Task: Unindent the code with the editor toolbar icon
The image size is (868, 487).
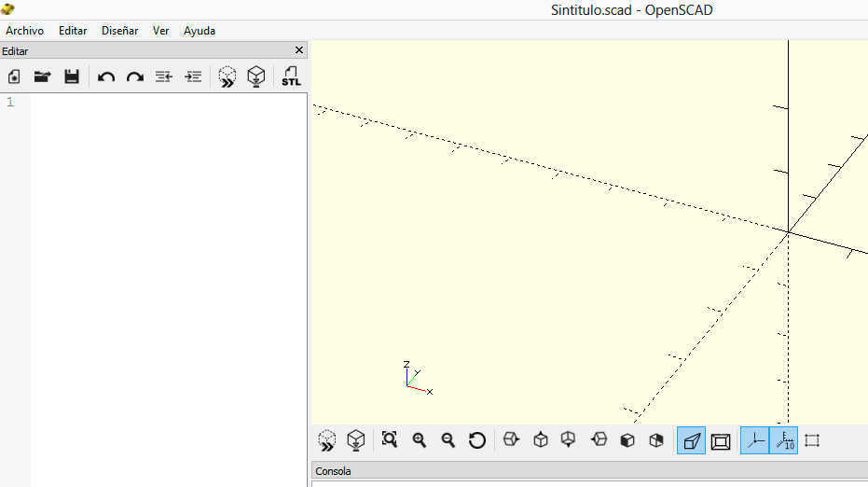Action: click(164, 77)
